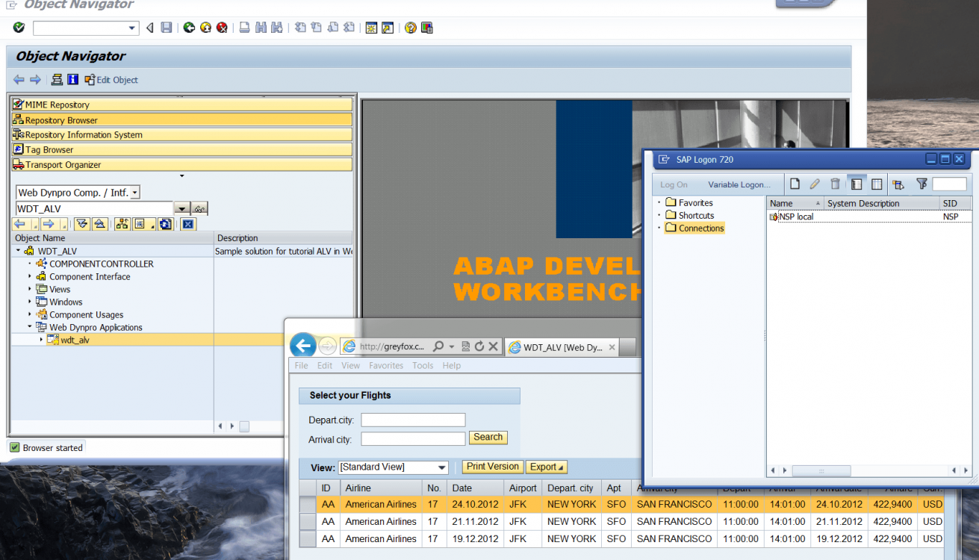Click the Search button
Screen dimensions: 979x560
[488, 438]
